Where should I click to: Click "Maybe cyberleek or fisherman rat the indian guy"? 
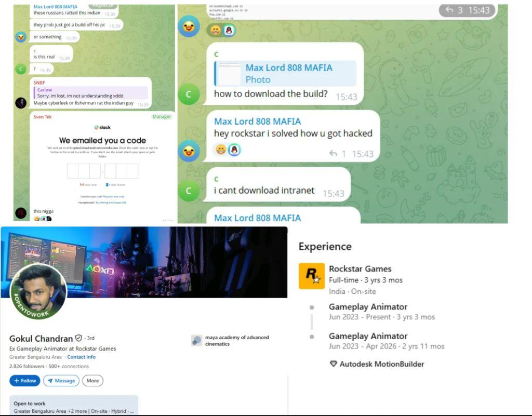84,103
